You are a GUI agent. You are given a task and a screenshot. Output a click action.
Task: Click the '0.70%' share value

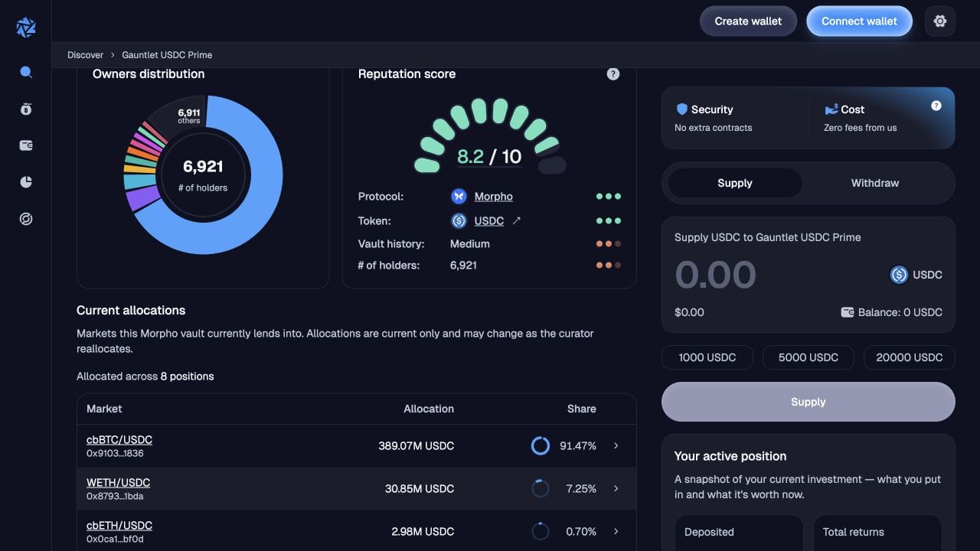coord(581,531)
